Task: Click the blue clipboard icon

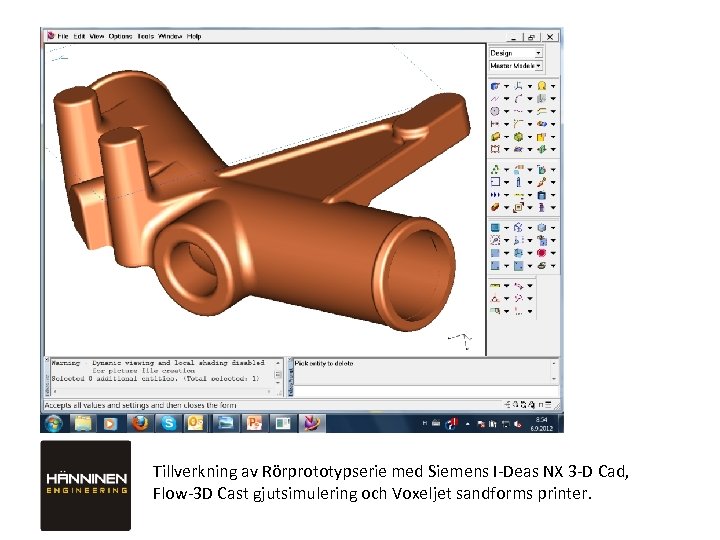Action: pyautogui.click(x=542, y=195)
